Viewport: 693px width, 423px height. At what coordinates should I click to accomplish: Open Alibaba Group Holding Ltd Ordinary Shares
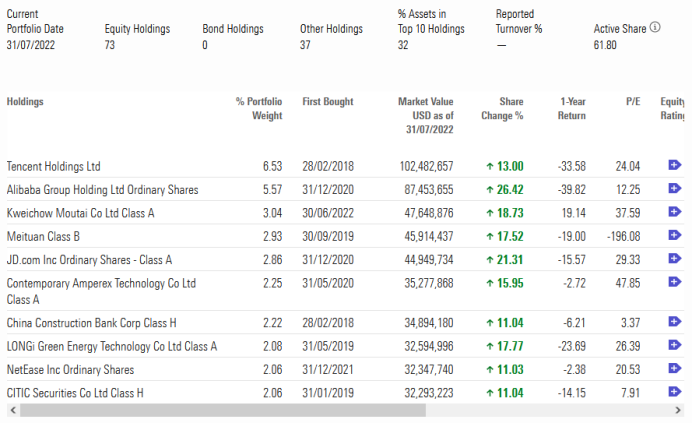coord(103,190)
